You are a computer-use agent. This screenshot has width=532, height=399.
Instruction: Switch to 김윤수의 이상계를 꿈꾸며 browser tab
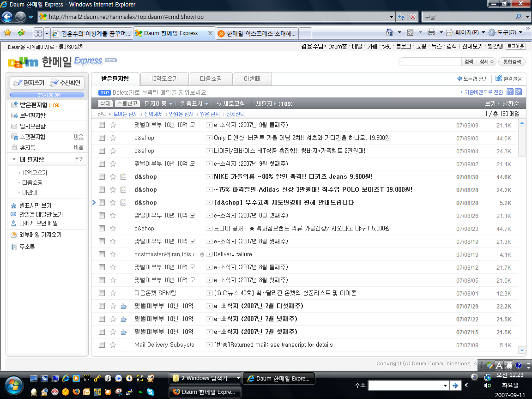pos(92,34)
